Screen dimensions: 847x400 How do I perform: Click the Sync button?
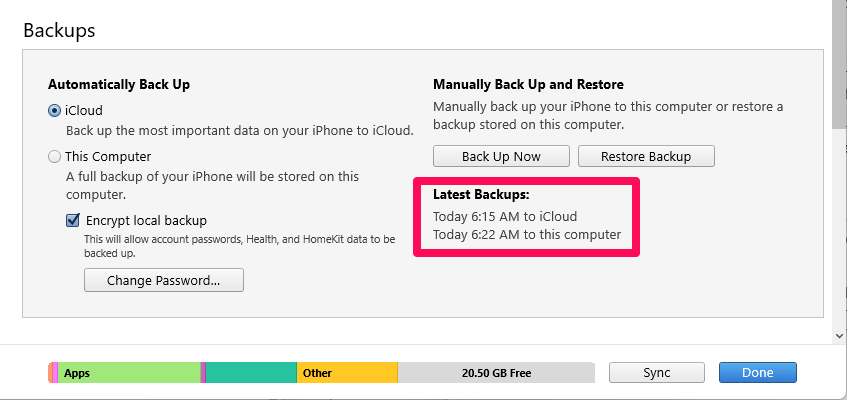point(657,372)
